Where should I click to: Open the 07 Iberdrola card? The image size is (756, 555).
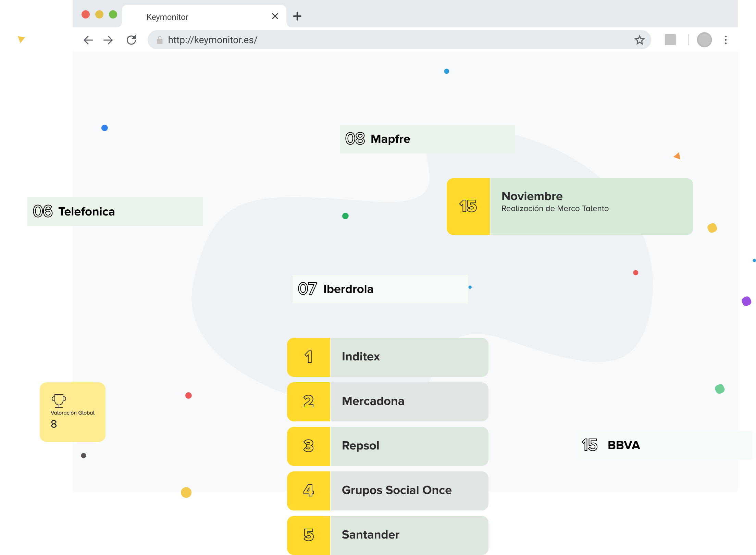380,289
